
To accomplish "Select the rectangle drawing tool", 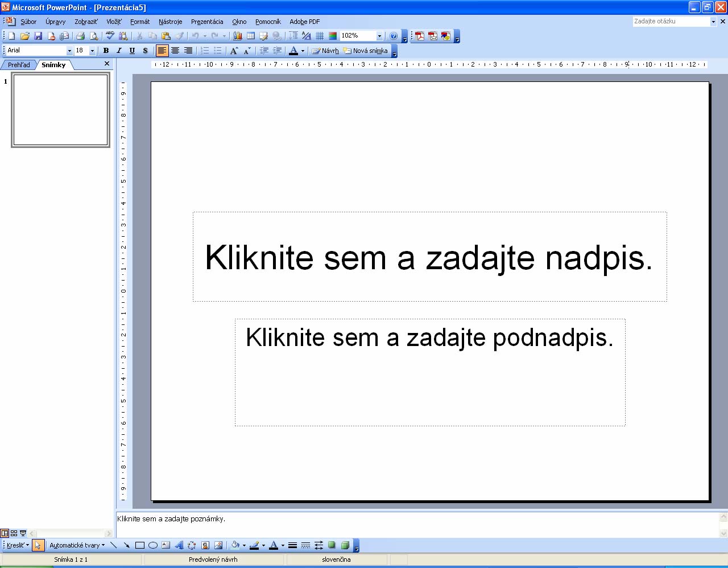I will tap(139, 545).
